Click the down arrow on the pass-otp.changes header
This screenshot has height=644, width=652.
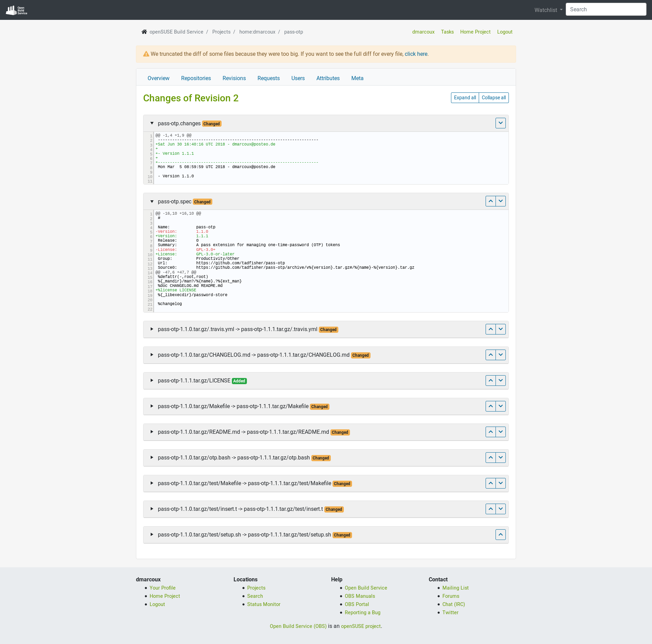[500, 123]
